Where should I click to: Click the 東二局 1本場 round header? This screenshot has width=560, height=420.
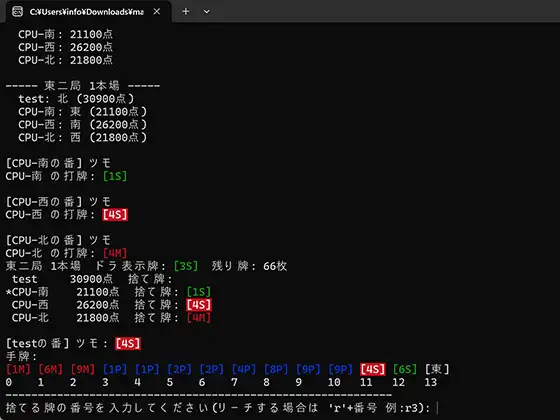(x=82, y=86)
